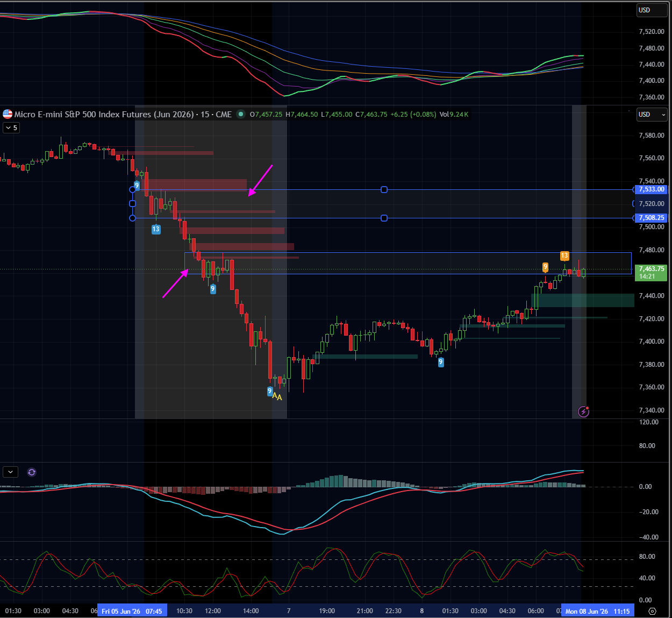Expand the lower indicator pane chevron button
The width and height of the screenshot is (672, 618).
(x=11, y=472)
